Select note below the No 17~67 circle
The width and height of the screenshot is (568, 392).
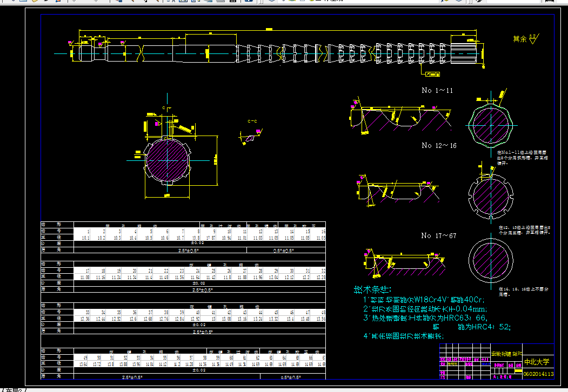pos(523,292)
